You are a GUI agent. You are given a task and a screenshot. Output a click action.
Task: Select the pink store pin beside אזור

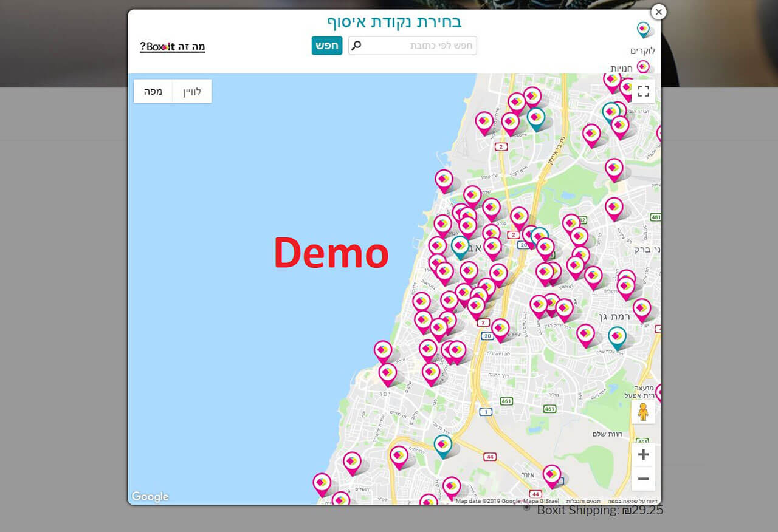pos(552,474)
